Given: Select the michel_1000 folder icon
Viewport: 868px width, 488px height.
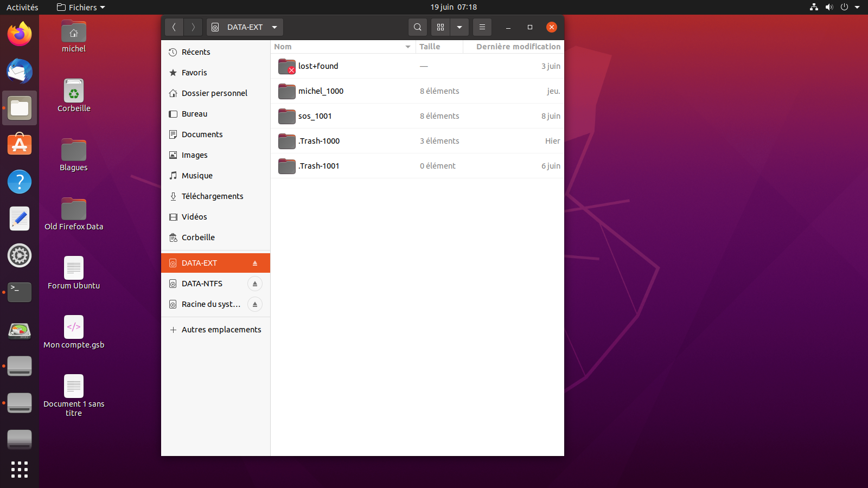Looking at the screenshot, I should (x=286, y=91).
